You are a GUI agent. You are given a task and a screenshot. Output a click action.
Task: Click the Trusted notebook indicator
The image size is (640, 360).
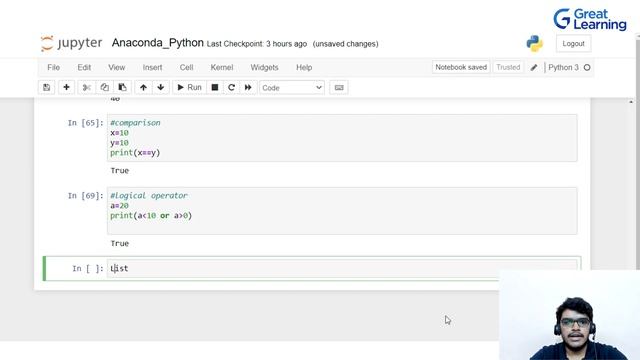tap(508, 67)
